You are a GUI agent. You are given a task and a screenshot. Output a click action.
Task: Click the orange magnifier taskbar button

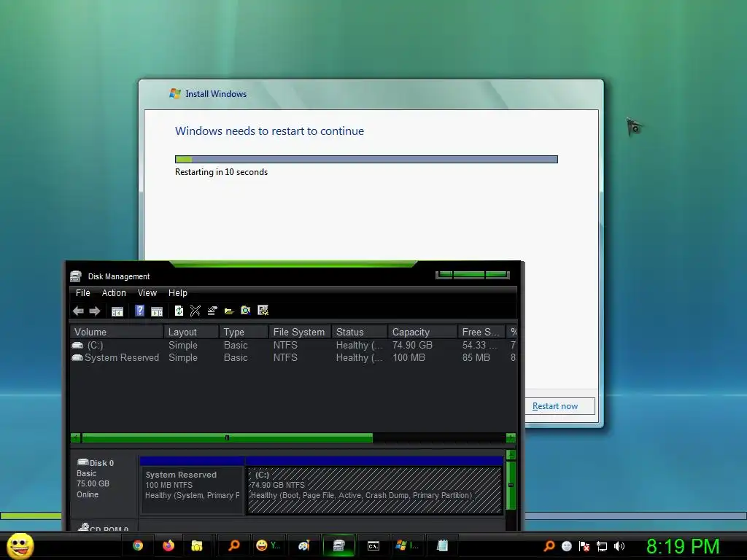[x=234, y=545]
